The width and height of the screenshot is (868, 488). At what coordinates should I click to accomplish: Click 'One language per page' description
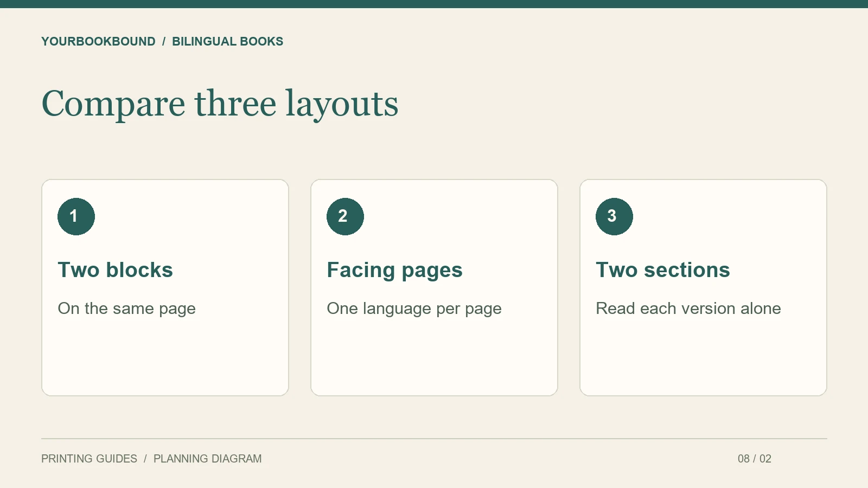click(x=414, y=309)
